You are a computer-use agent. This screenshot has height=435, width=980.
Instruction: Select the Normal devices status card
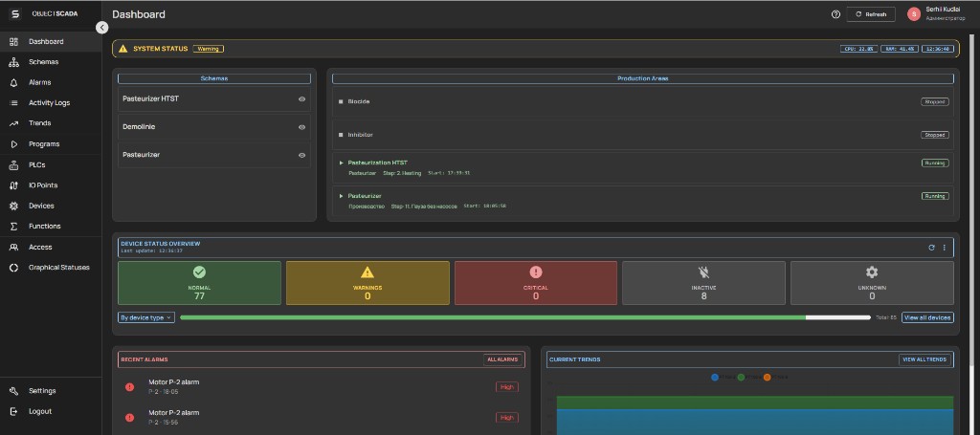coord(199,283)
